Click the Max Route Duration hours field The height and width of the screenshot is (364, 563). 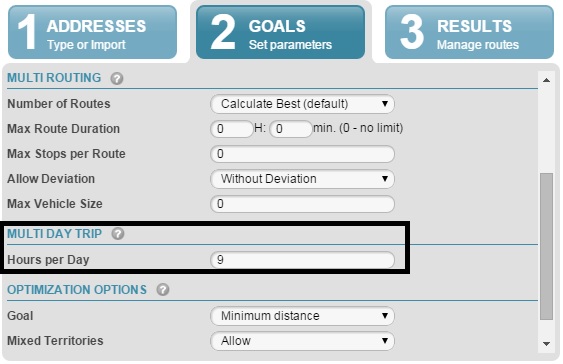[x=232, y=129]
